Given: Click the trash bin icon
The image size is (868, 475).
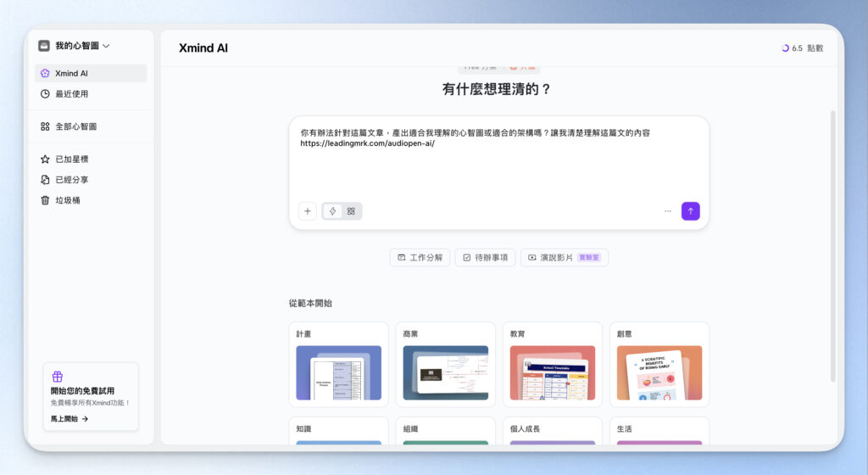Looking at the screenshot, I should (45, 200).
